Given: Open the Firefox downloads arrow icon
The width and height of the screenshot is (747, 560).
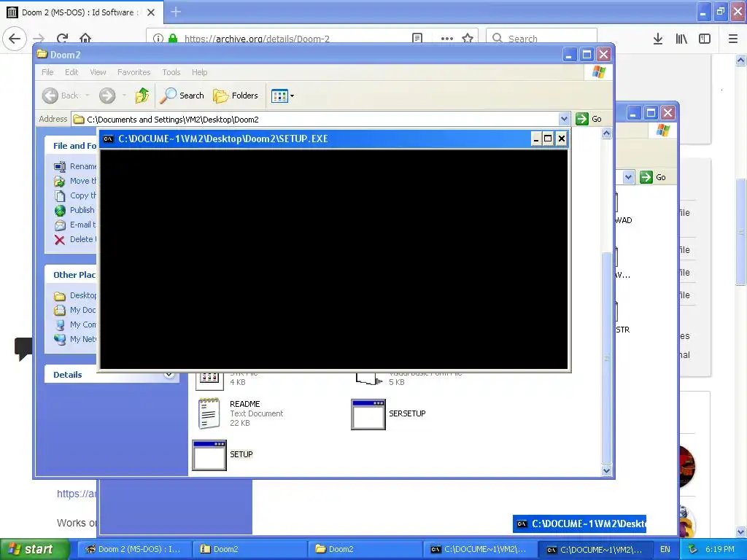Looking at the screenshot, I should (x=658, y=39).
